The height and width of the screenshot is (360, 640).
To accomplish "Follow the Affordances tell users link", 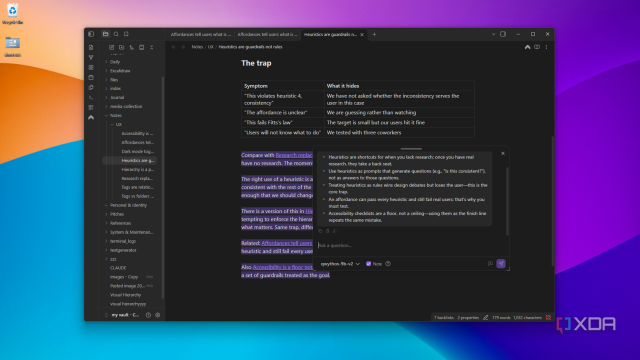I will pyautogui.click(x=287, y=243).
